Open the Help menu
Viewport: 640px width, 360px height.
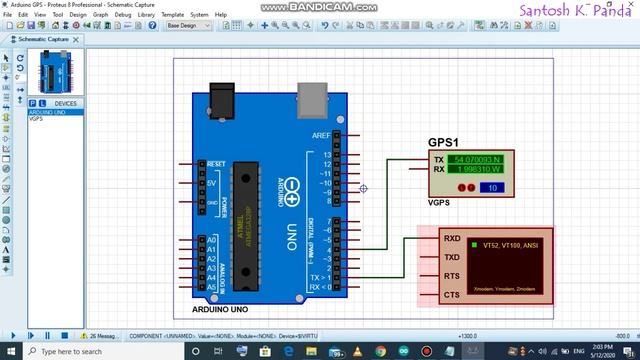pyautogui.click(x=221, y=15)
